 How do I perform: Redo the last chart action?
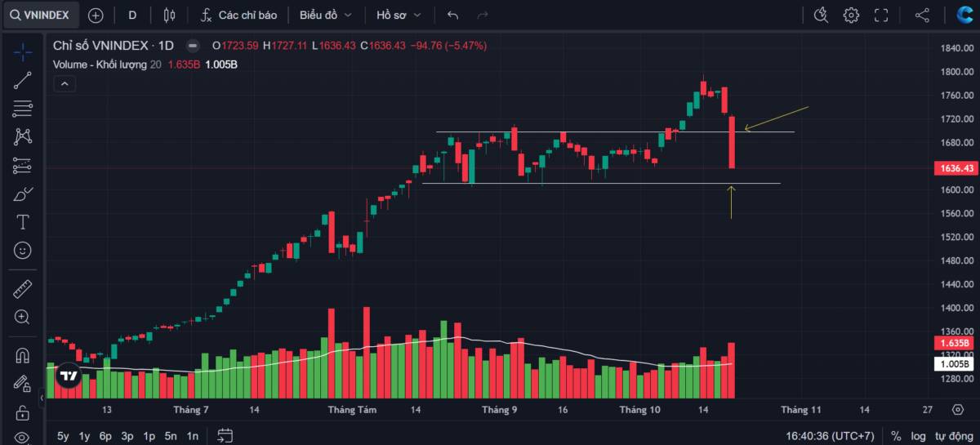(x=483, y=15)
